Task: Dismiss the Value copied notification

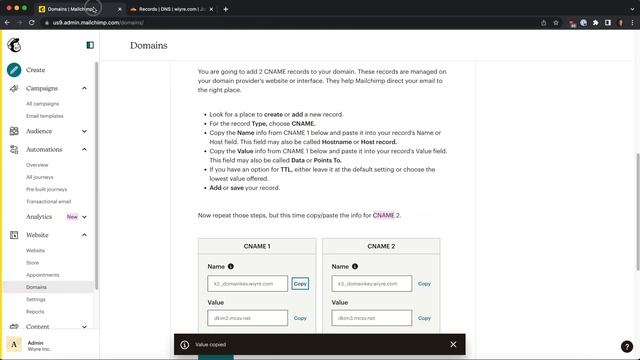Action: 453,344
